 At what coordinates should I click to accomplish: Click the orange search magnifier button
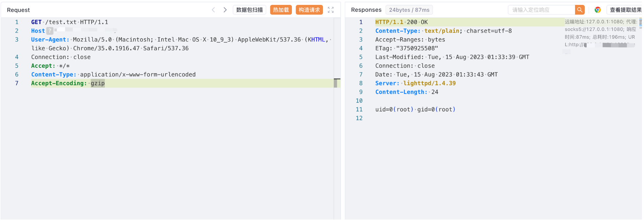pos(580,10)
